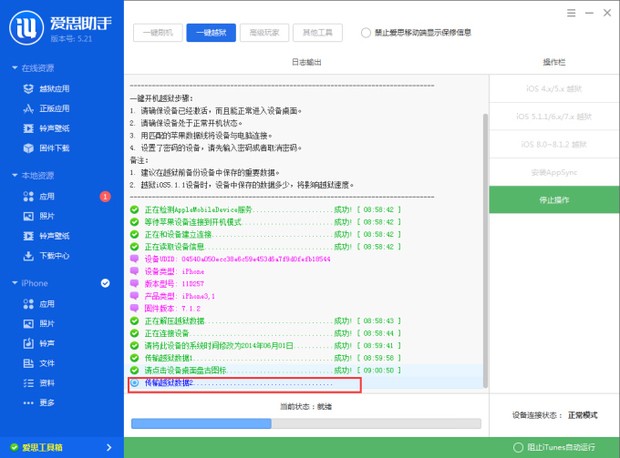Click the jailbreak progress bar
Viewport: 620px width, 458px height.
(306, 424)
